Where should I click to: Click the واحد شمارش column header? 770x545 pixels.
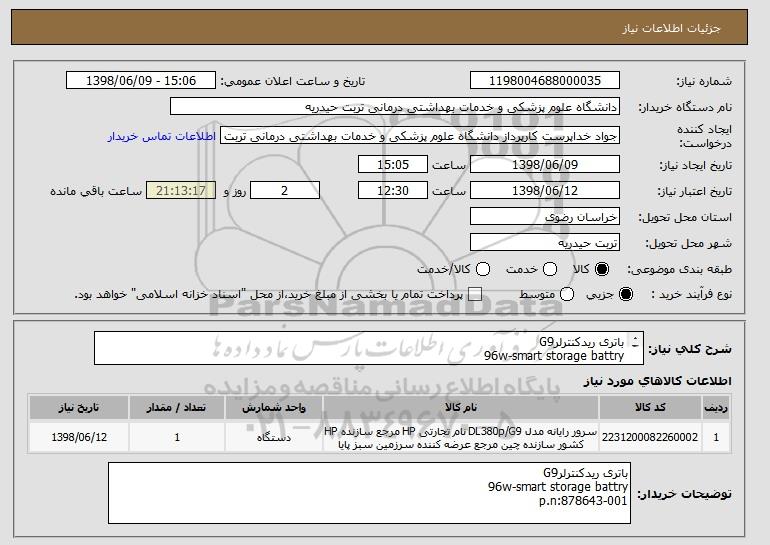[274, 408]
